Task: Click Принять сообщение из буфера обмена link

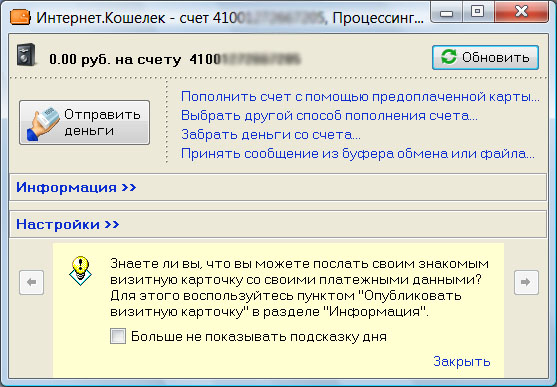Action: click(358, 154)
